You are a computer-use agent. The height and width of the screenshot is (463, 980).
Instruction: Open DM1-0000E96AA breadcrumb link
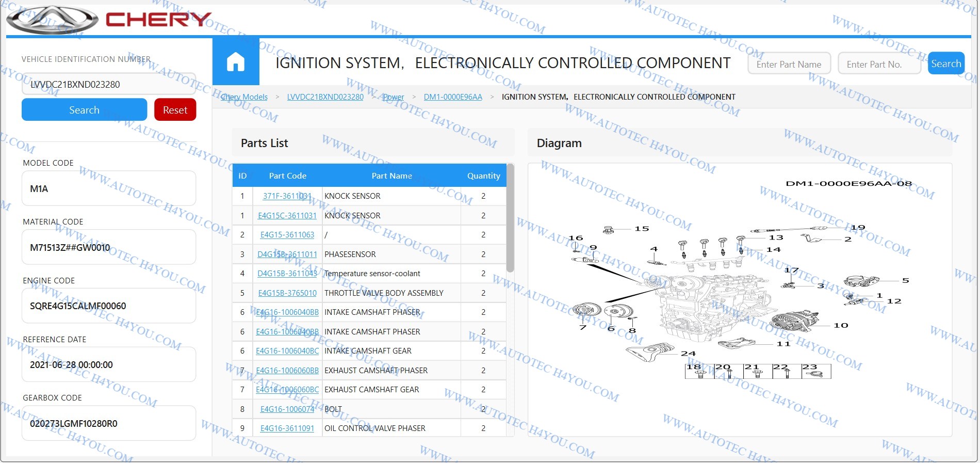pyautogui.click(x=452, y=97)
